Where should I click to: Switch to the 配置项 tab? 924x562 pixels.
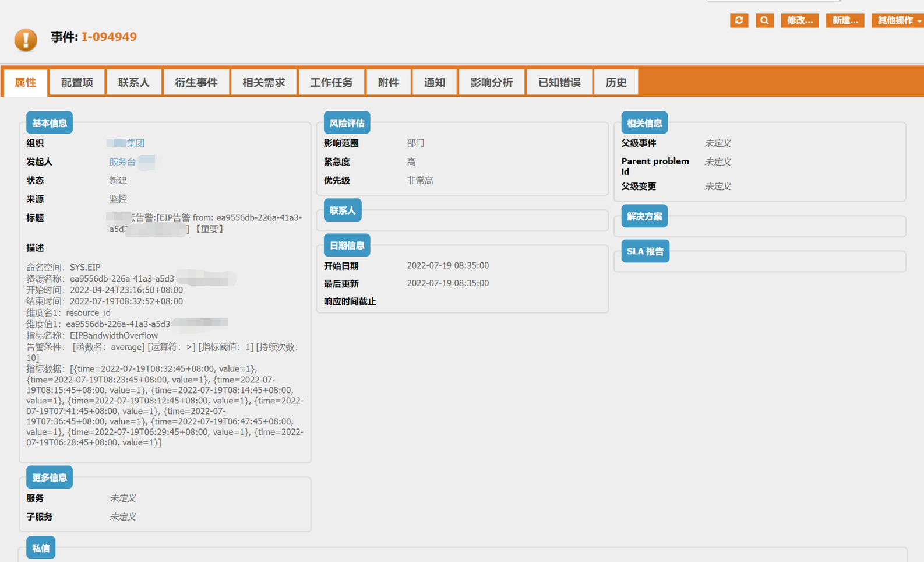point(77,82)
